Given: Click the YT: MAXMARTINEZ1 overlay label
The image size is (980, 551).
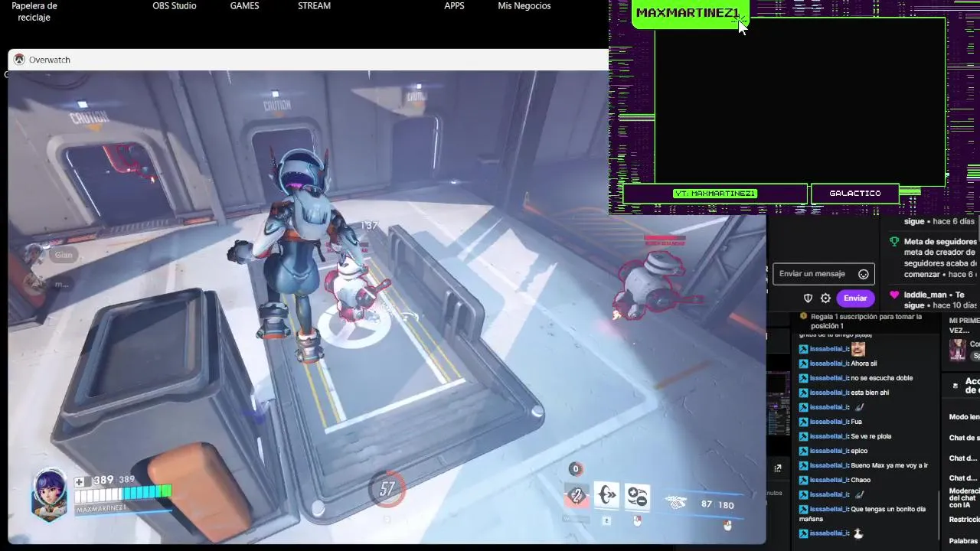Looking at the screenshot, I should 715,194.
